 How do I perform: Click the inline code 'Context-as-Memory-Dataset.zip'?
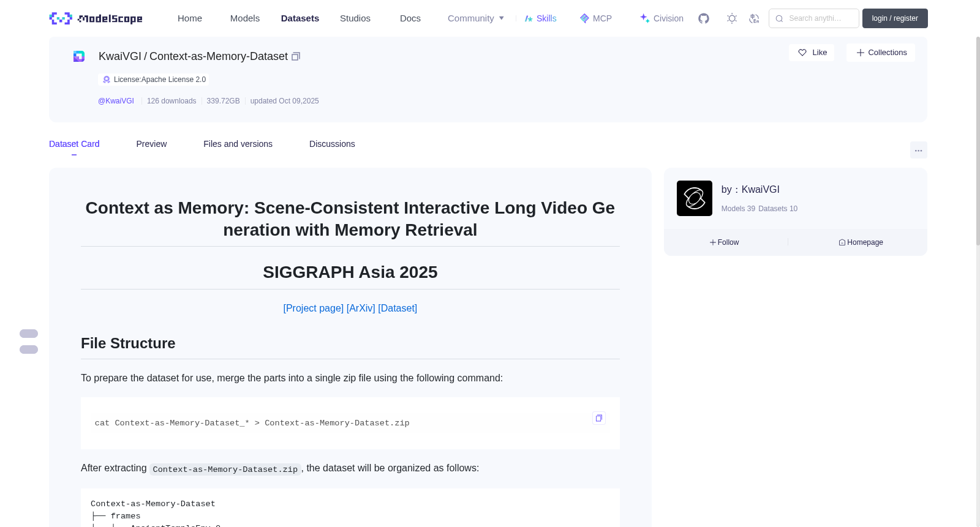225,469
